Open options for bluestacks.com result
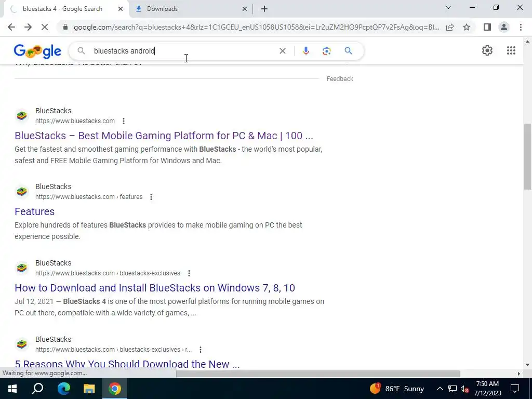Screen dimensions: 532x399 pos(124,121)
